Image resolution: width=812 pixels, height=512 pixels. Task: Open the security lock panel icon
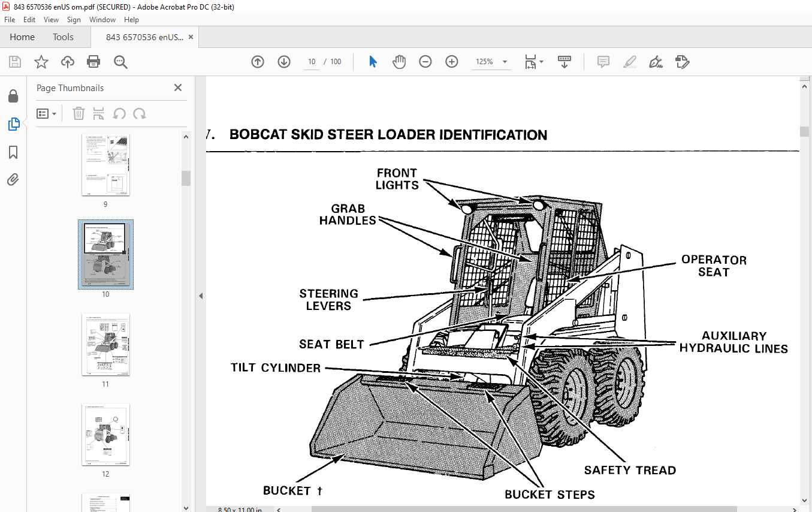click(13, 97)
